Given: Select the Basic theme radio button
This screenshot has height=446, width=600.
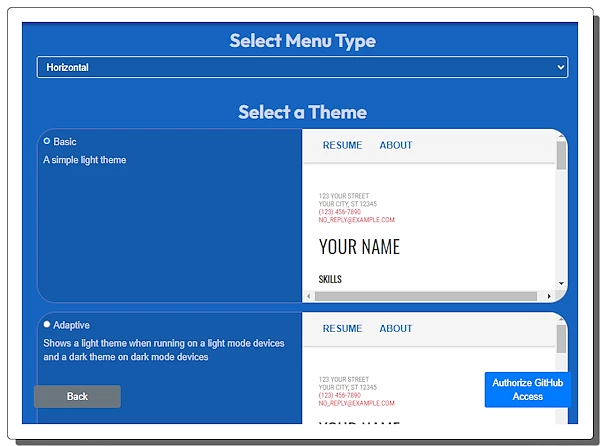Looking at the screenshot, I should (x=47, y=141).
